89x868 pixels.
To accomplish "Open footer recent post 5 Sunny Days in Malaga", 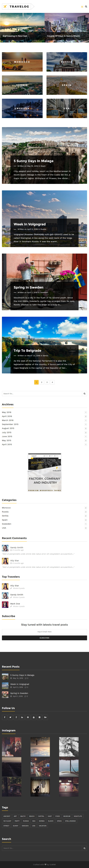I will click(22, 675).
